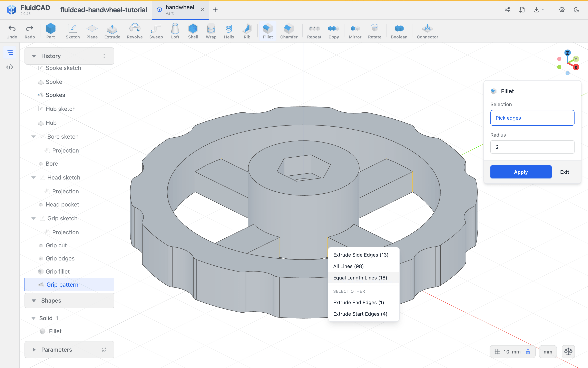Open the Repeat pattern tool
Image resolution: width=588 pixels, height=368 pixels.
(314, 31)
